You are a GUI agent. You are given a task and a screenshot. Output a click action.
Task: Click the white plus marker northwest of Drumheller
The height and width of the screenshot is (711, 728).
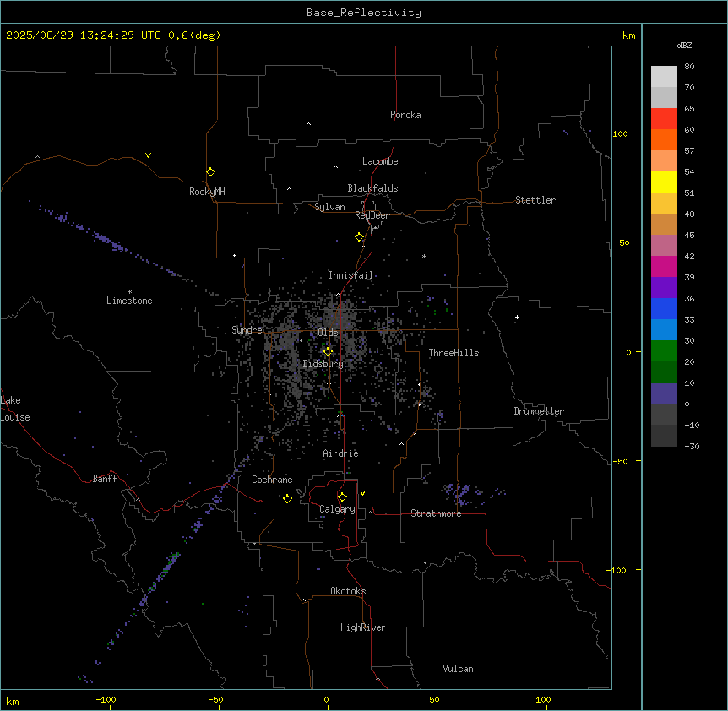(x=517, y=317)
